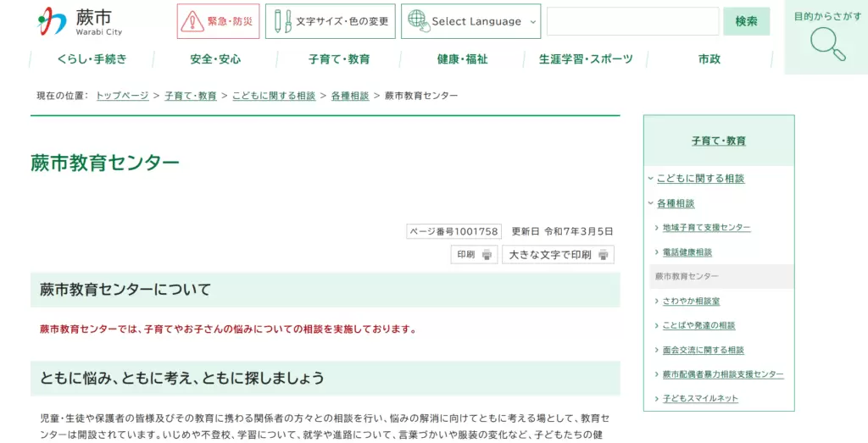Click the pen and brush icon
Viewport: 868px width, 443px height.
tap(283, 21)
